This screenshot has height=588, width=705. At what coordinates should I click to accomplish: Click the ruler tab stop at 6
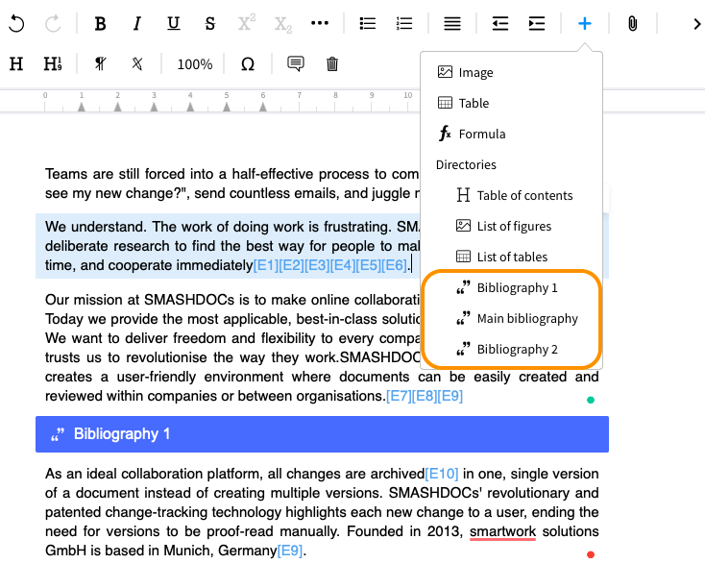pyautogui.click(x=263, y=107)
